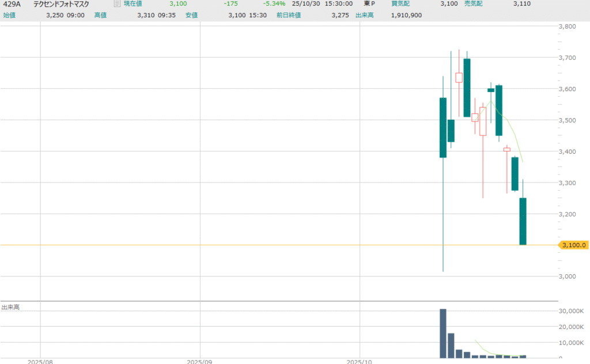Select the stock code 429A

point(11,4)
